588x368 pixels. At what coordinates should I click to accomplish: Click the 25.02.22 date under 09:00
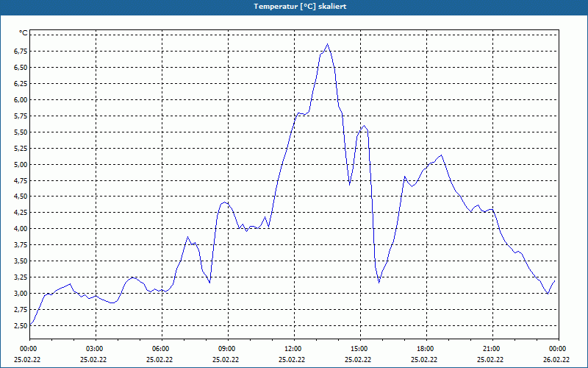tap(226, 359)
